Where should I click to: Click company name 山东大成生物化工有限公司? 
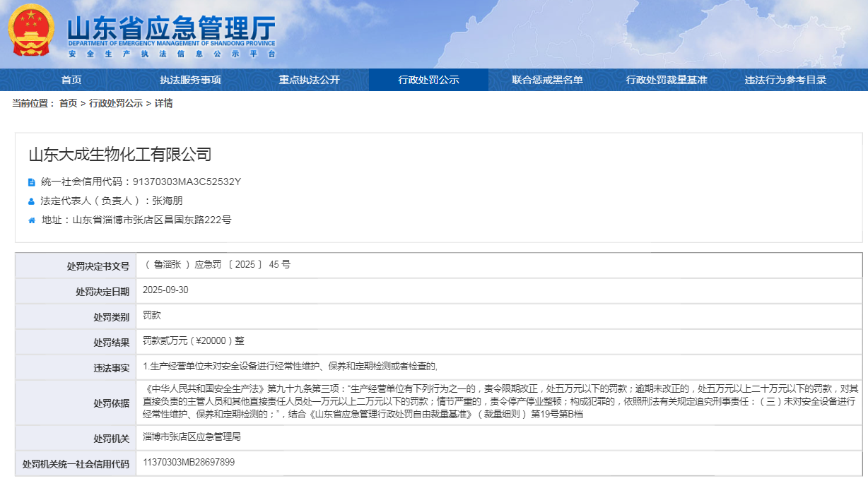pyautogui.click(x=120, y=155)
